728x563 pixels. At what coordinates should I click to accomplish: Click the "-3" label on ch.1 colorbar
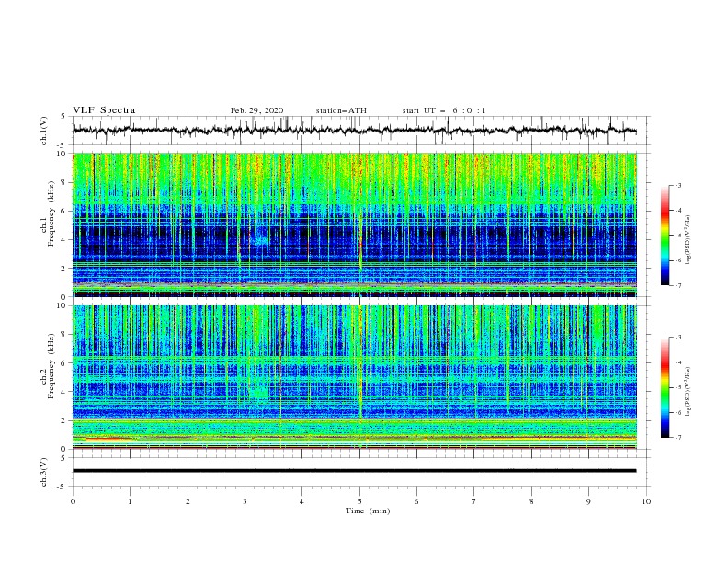point(678,185)
